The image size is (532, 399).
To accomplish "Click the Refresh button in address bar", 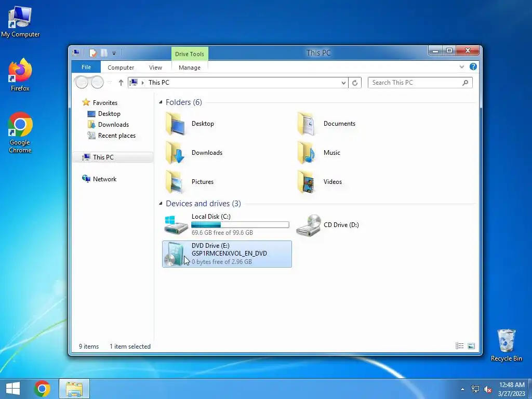I will [354, 83].
